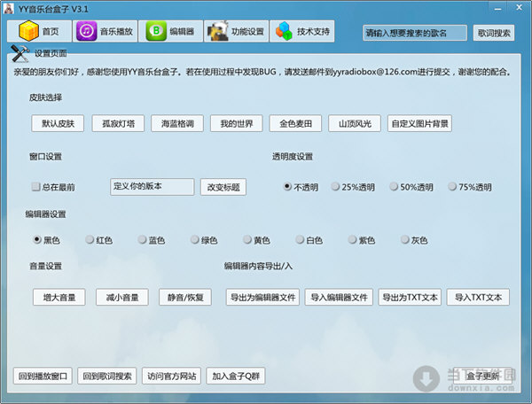Close the YY音乐台盒子 window
Image resolution: width=532 pixels, height=404 pixels.
click(x=519, y=7)
